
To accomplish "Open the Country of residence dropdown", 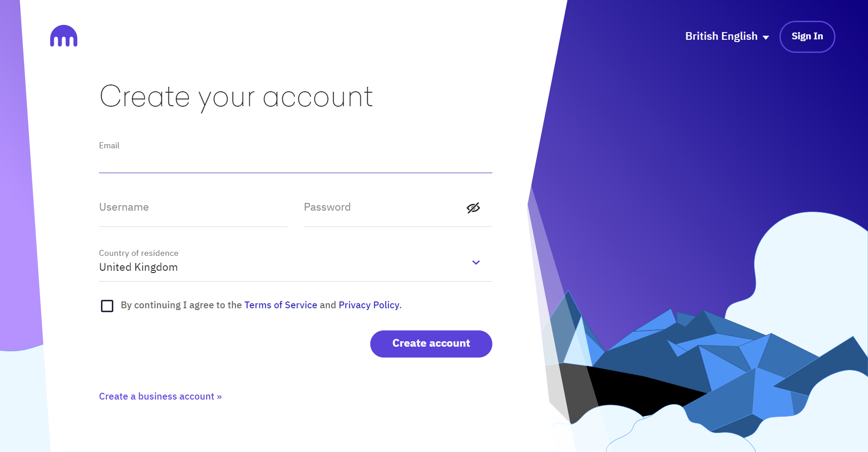I will [476, 262].
